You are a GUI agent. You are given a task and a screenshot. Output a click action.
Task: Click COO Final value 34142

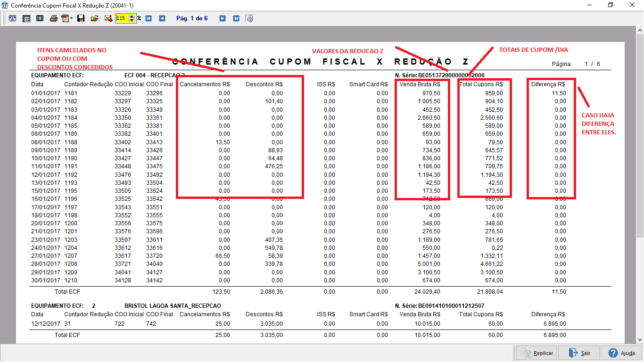coord(154,280)
